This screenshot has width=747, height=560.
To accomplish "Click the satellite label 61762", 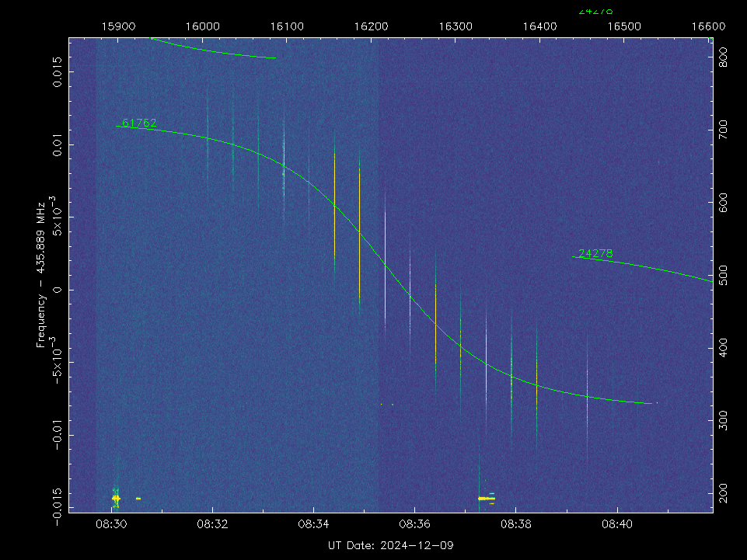I will coord(139,123).
